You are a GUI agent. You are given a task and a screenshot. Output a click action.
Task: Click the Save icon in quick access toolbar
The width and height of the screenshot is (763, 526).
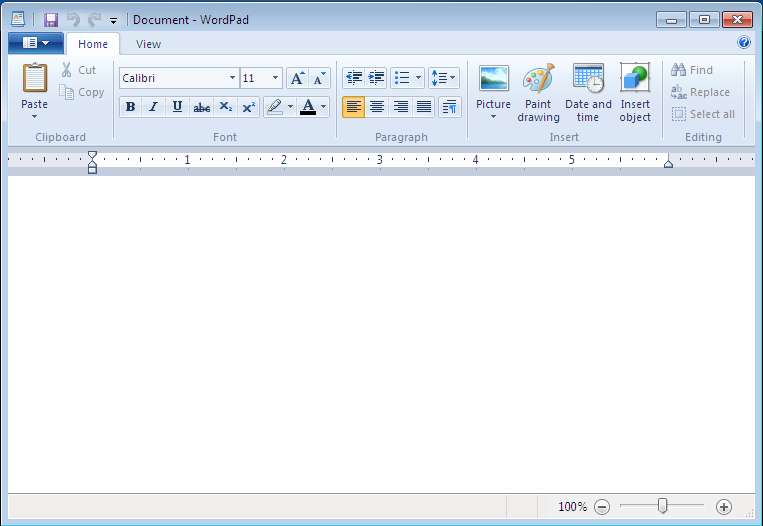50,19
